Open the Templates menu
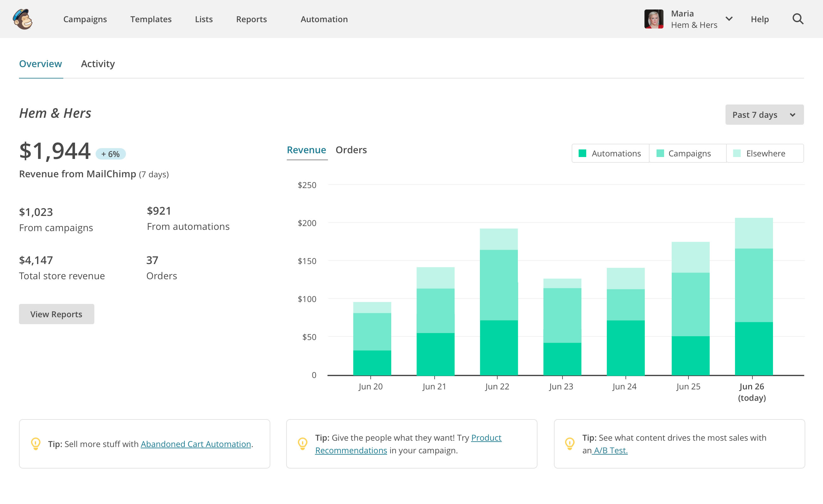Screen dimensions: 823x504 pos(151,19)
